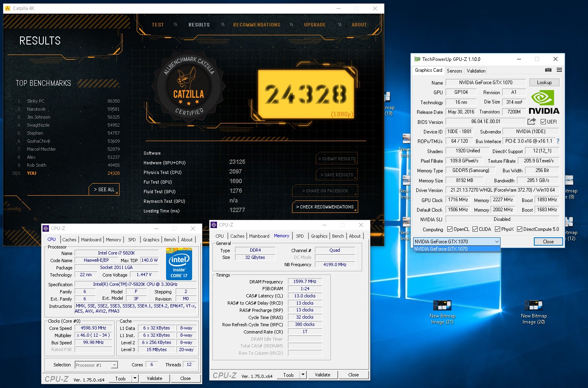588x388 pixels.
Task: Click SAVE RESULTS in Catzilla
Action: (337, 175)
